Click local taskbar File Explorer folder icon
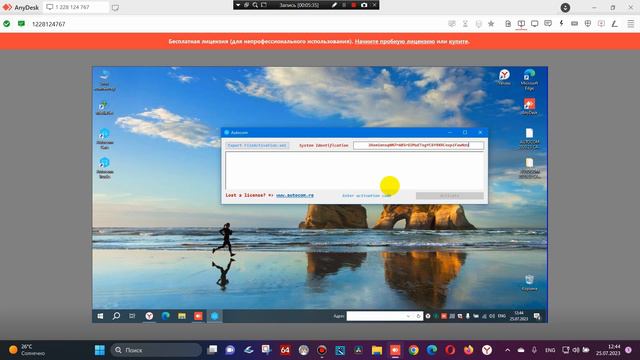The height and width of the screenshot is (360, 640). [377, 350]
